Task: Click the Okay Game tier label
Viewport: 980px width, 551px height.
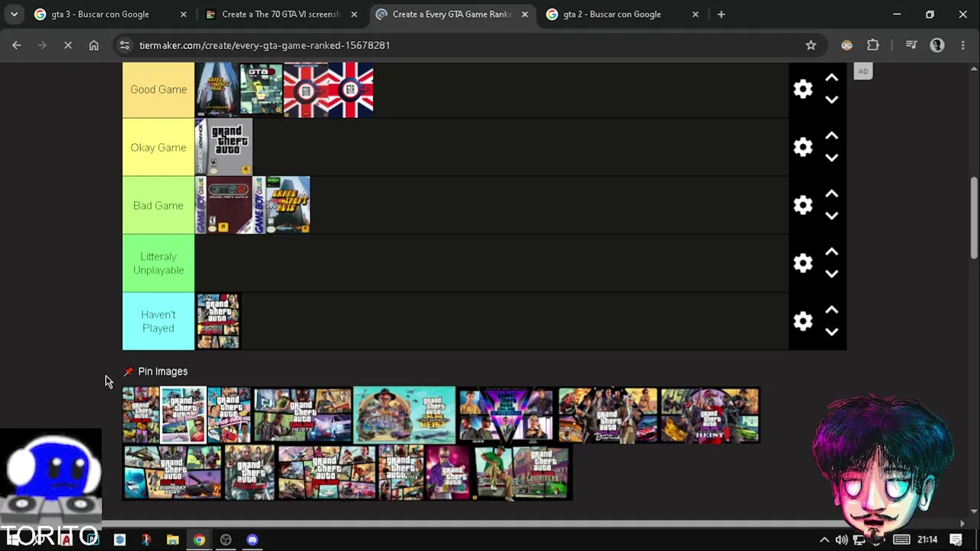Action: click(158, 147)
